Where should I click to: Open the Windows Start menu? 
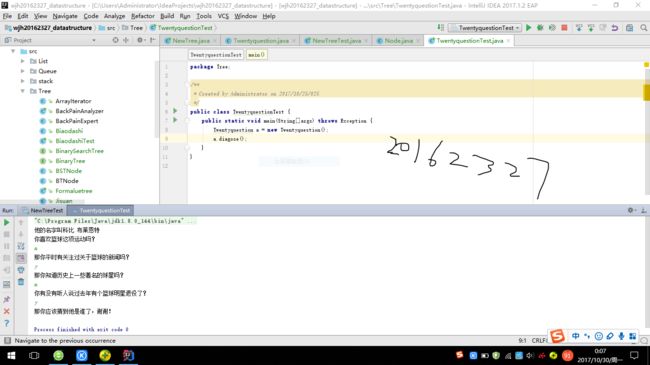tap(11, 355)
